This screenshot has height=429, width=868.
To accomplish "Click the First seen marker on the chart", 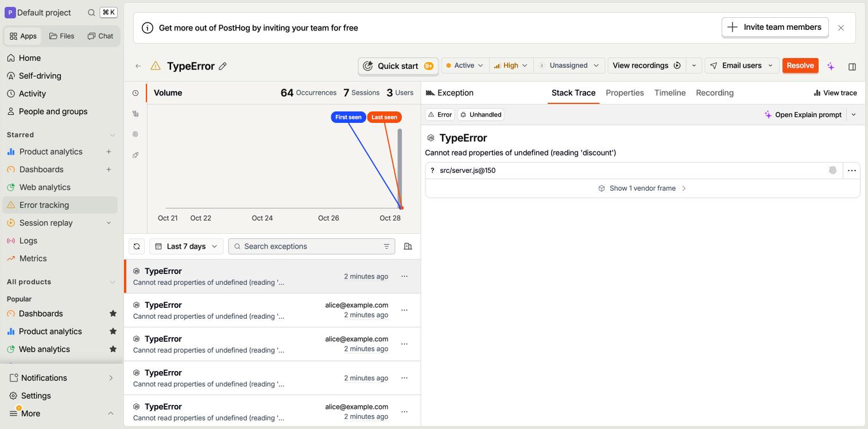I will coord(348,117).
